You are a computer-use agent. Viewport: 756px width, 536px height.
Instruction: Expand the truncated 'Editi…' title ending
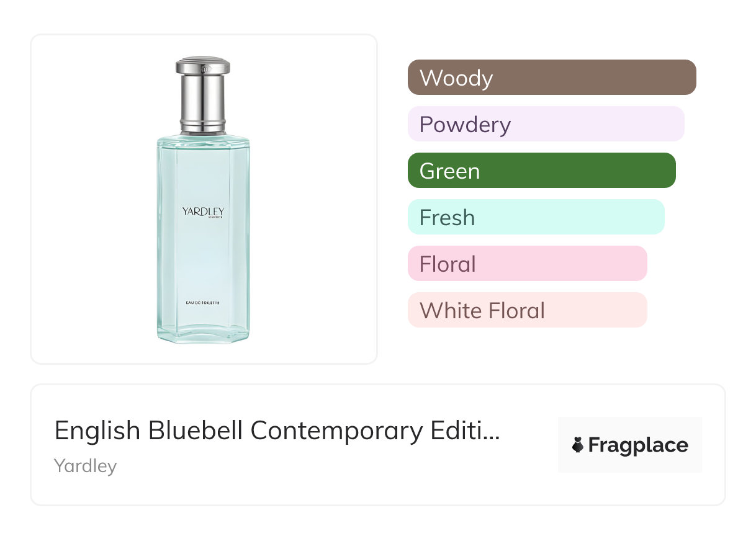click(x=465, y=431)
